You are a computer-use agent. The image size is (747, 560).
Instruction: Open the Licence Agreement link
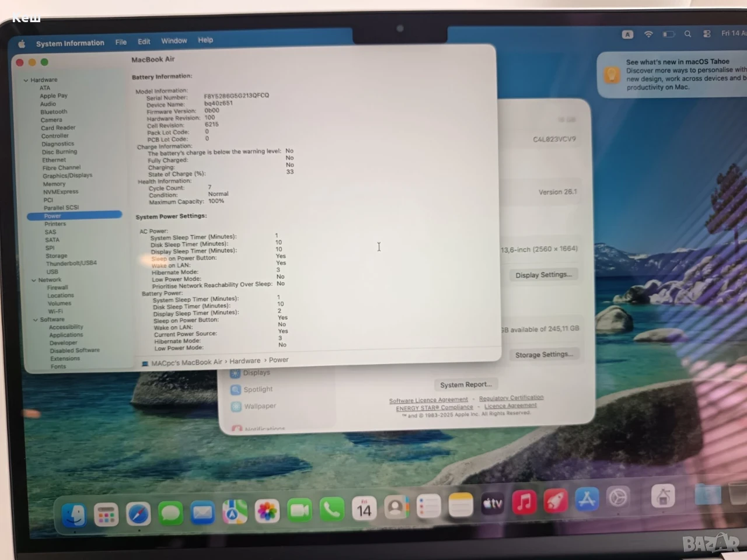[x=511, y=405]
